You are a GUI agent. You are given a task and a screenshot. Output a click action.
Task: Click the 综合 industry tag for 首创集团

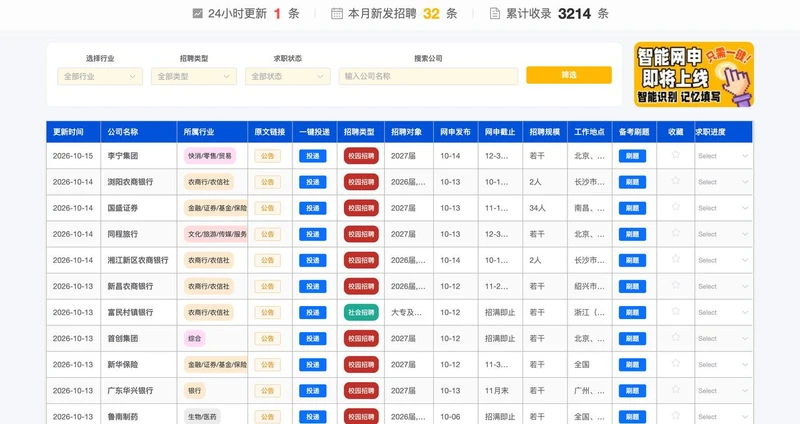[194, 339]
